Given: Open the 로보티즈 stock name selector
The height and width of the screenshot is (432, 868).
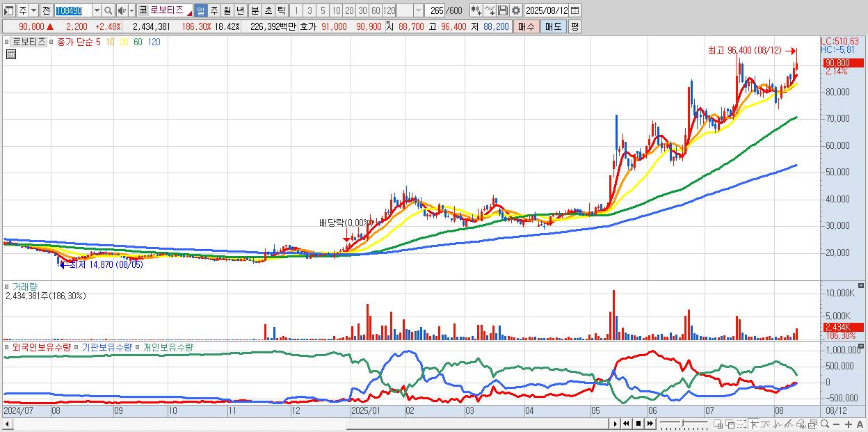Looking at the screenshot, I should [x=166, y=10].
